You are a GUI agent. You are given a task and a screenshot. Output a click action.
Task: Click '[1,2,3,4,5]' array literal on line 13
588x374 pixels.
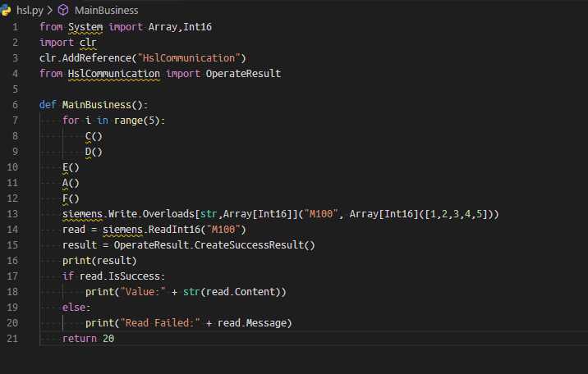[x=456, y=214]
